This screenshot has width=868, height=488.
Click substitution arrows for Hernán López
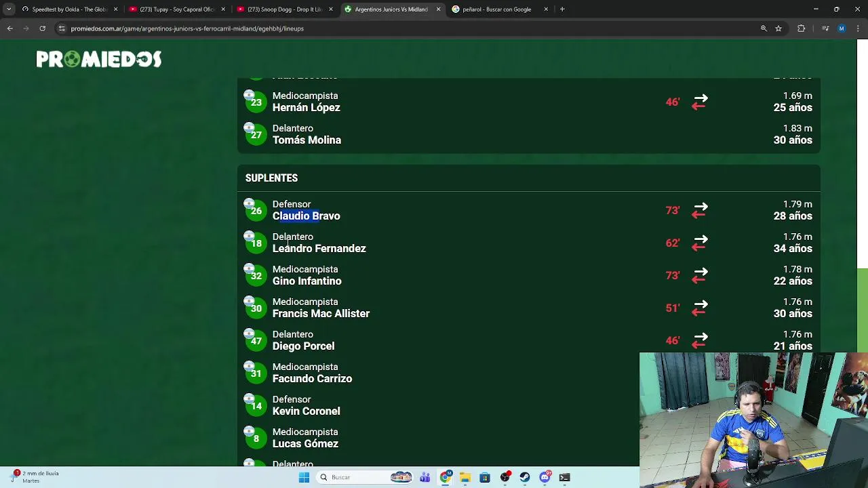click(x=700, y=102)
